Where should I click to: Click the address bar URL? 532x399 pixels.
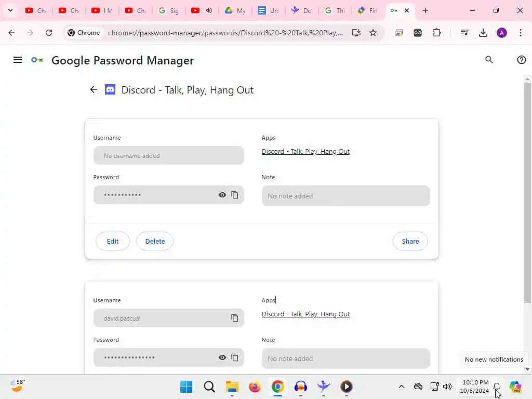click(225, 33)
